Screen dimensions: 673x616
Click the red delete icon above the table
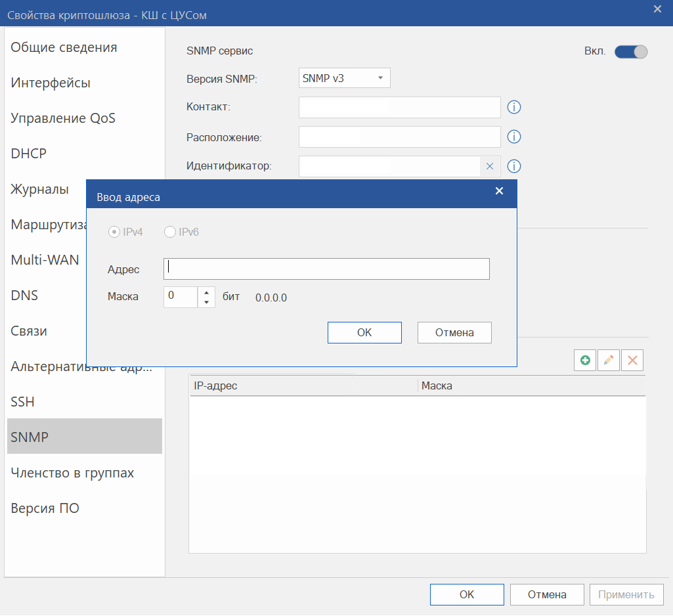pos(632,360)
